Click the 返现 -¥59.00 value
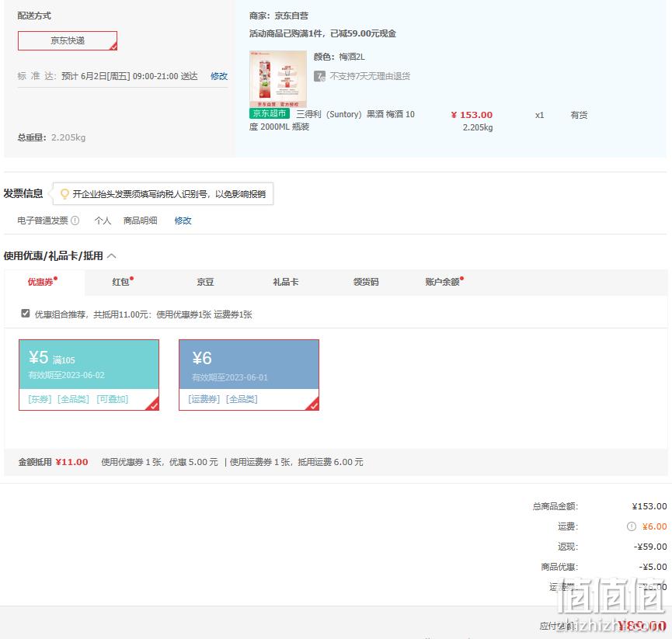Viewport: 672px width, 639px height. click(650, 547)
